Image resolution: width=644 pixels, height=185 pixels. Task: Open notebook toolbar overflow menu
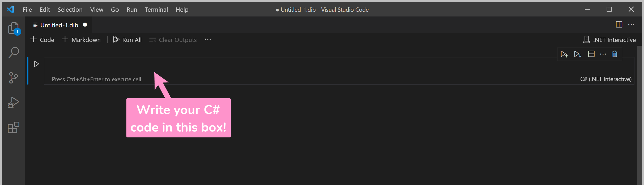(208, 40)
